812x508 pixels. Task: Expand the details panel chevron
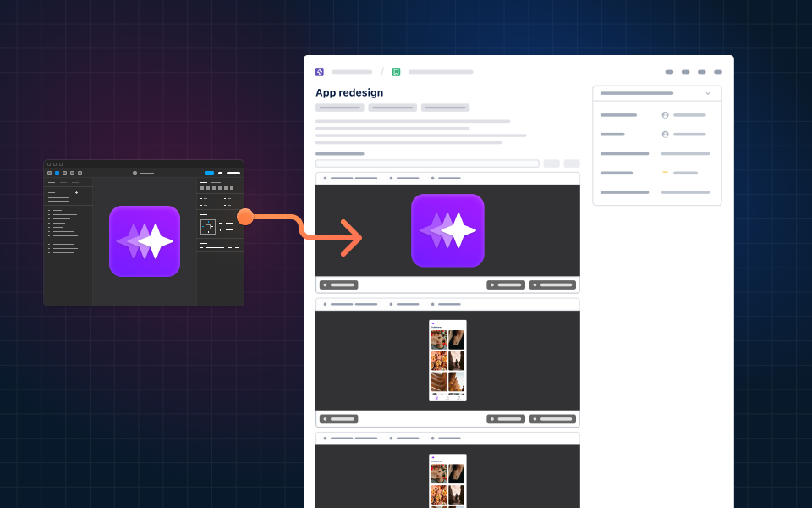point(708,93)
